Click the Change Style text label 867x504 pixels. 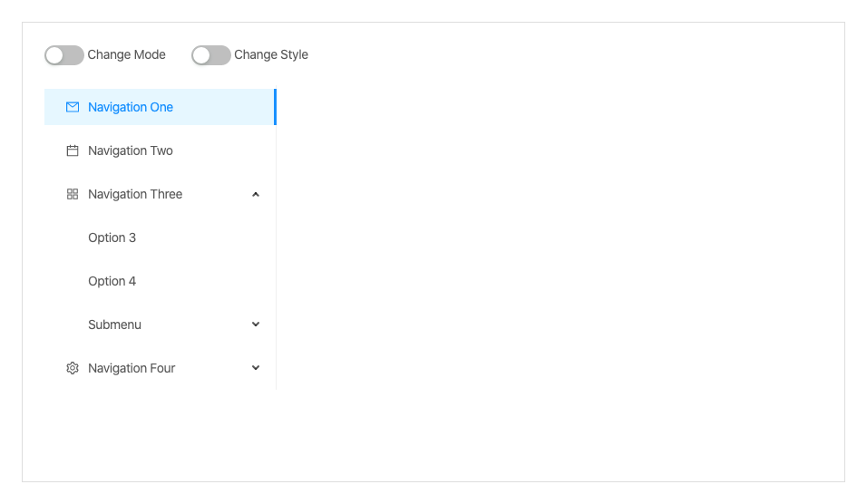[x=271, y=54]
